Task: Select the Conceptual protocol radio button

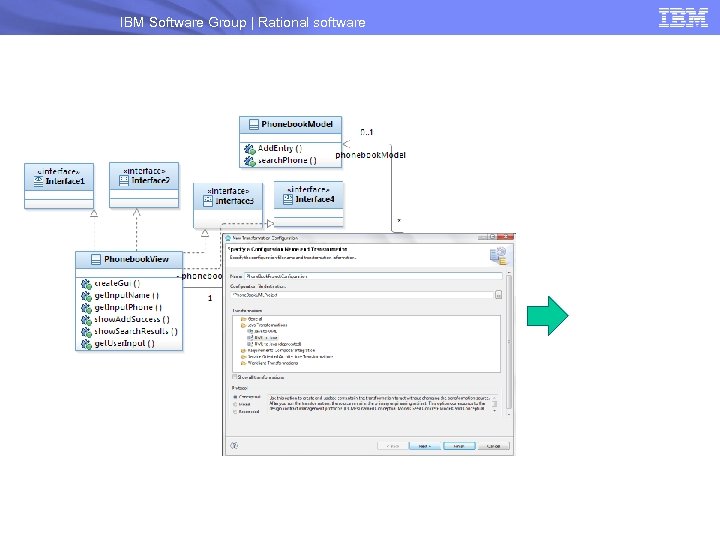Action: (x=235, y=397)
